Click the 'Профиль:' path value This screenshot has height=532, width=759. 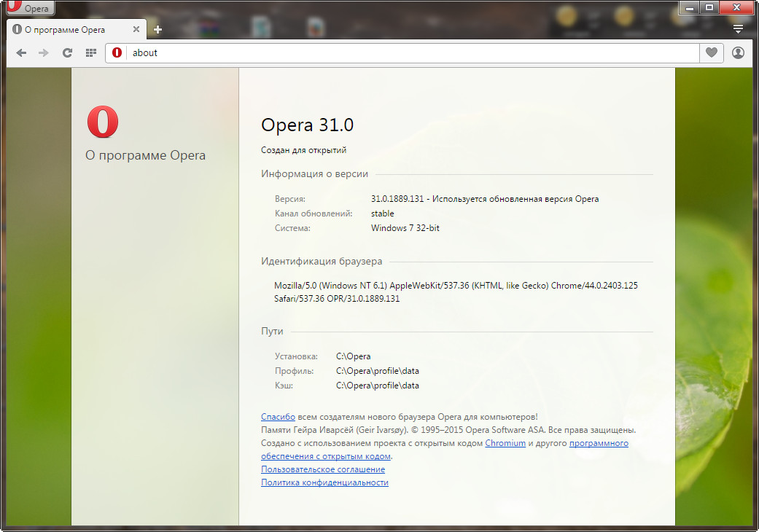tap(378, 371)
